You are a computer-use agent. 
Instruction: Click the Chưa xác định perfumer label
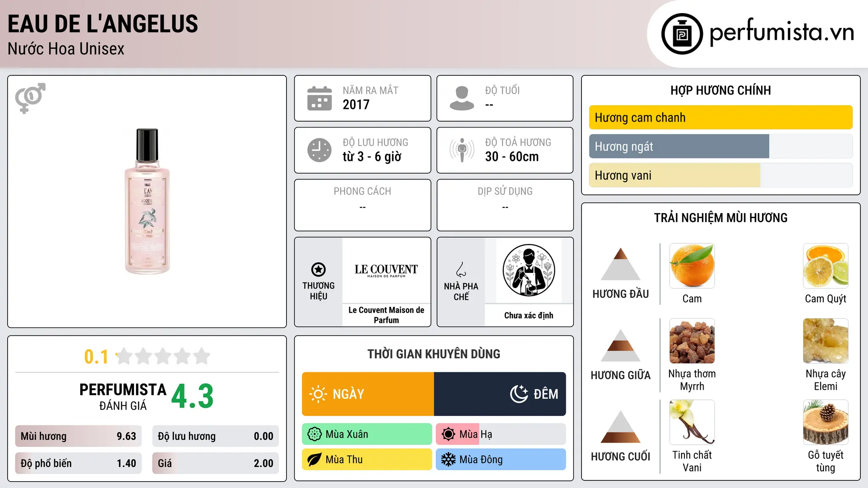click(x=529, y=315)
